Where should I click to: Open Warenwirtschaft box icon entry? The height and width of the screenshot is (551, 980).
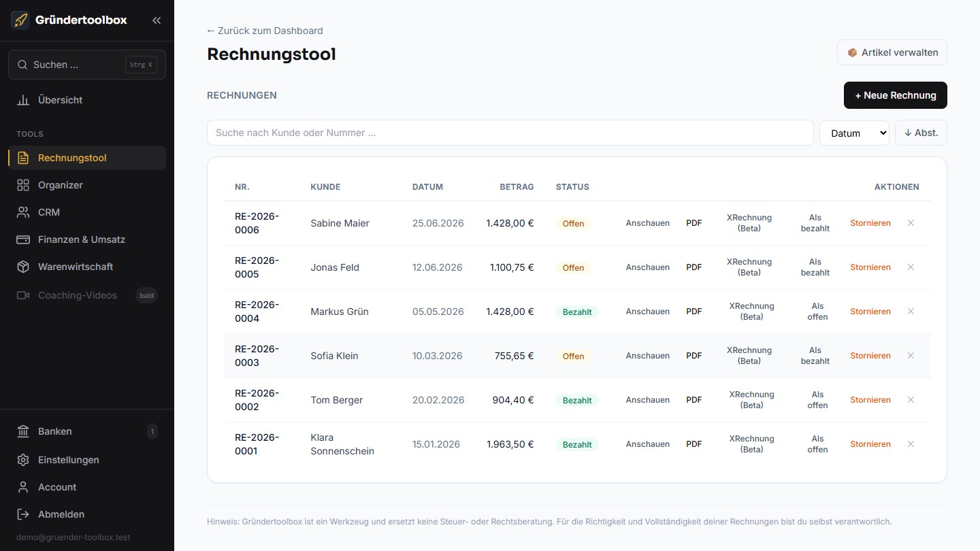point(23,267)
